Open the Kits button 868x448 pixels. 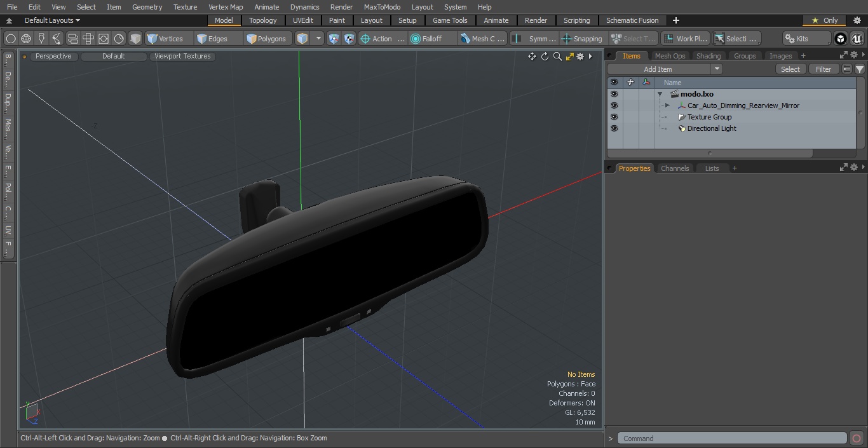tap(806, 39)
